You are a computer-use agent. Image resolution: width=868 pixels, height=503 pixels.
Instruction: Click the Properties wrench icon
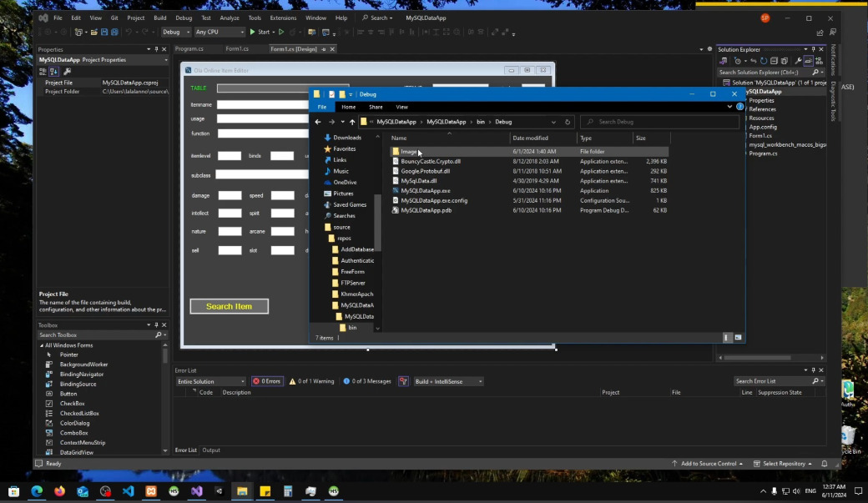(x=67, y=72)
